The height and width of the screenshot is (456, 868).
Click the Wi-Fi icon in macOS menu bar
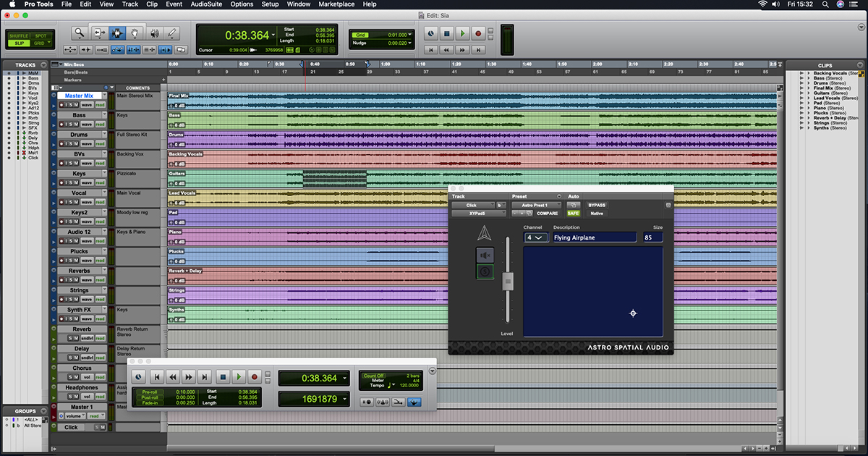[x=762, y=4]
